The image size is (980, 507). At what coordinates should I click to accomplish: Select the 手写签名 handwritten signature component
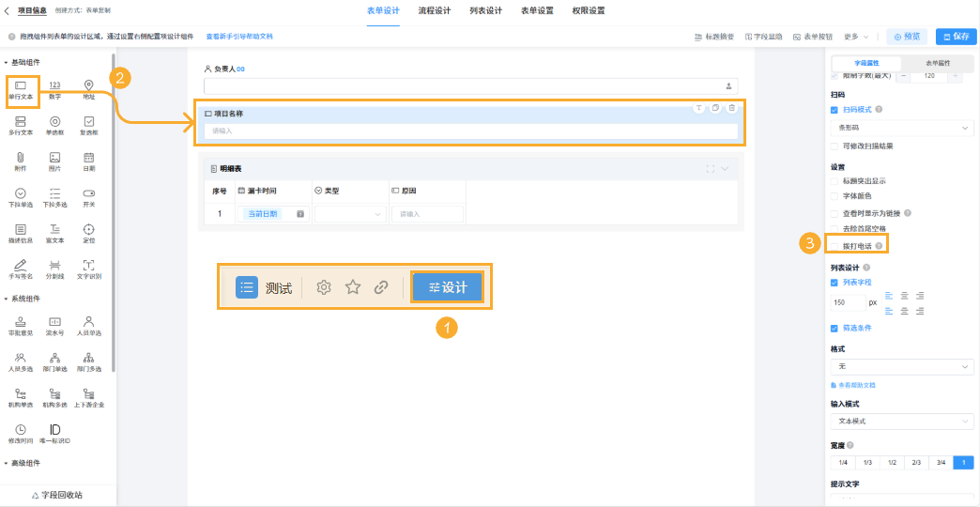[x=21, y=269]
